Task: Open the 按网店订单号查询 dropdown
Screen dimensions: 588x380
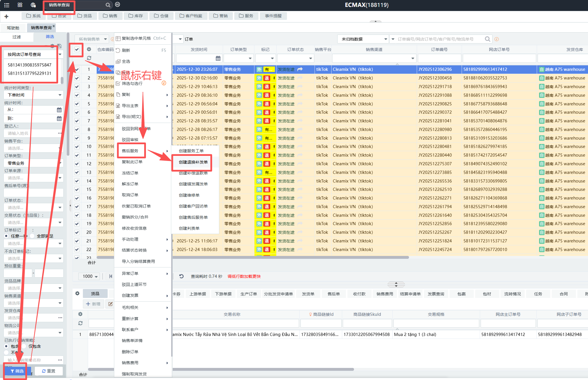Action: tap(33, 54)
